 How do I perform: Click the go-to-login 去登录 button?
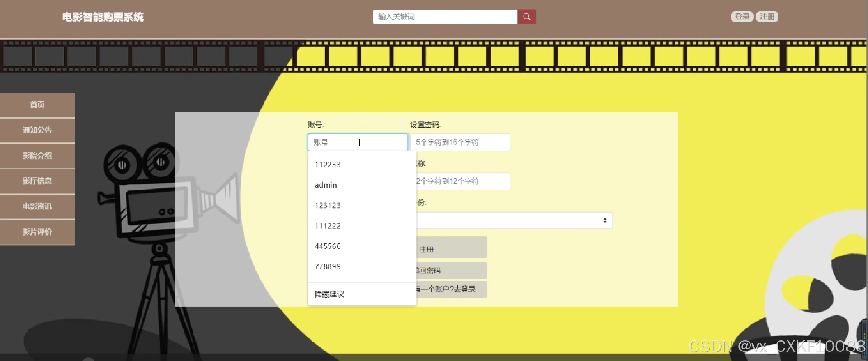(451, 289)
